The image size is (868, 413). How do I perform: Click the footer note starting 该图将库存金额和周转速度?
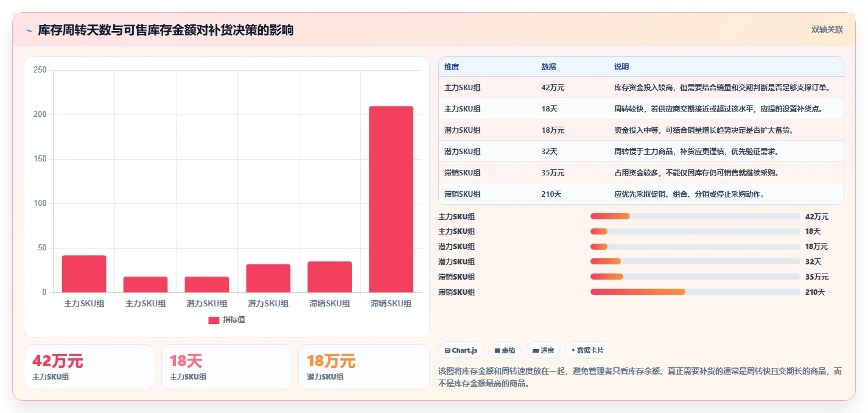(x=640, y=377)
